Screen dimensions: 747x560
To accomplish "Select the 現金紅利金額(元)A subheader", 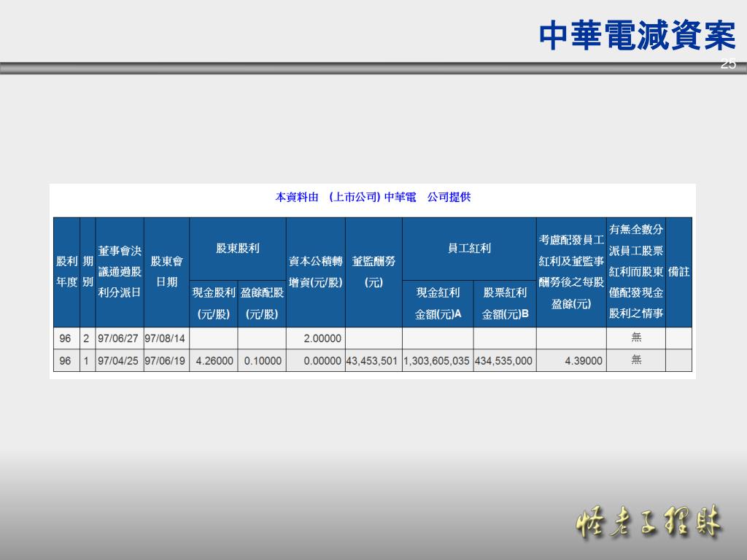I will coord(438,303).
